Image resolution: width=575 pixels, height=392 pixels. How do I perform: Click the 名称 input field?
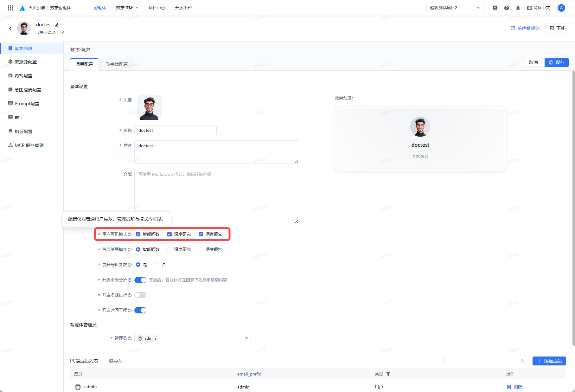pos(176,130)
